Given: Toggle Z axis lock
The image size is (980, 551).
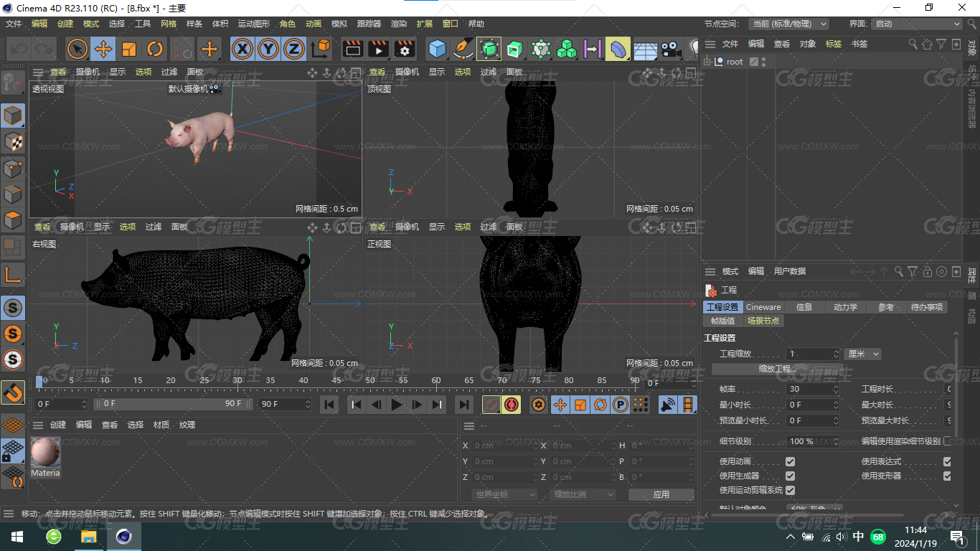Looking at the screenshot, I should pos(294,49).
